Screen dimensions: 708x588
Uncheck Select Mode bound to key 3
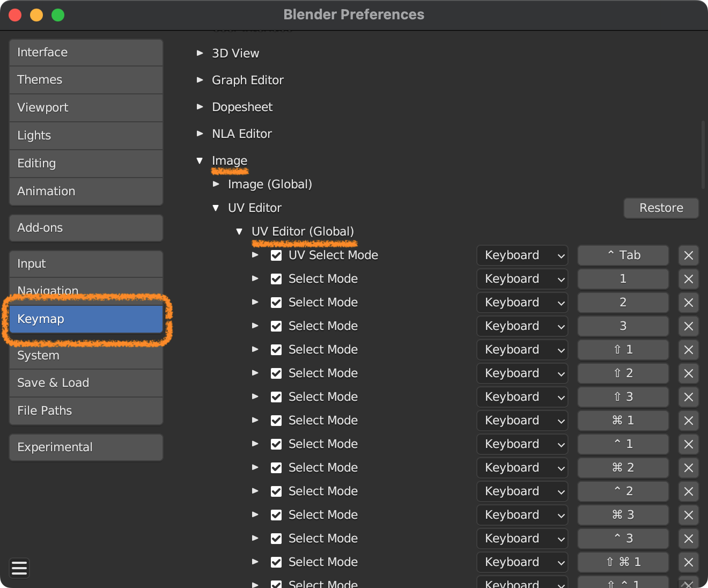coord(276,326)
